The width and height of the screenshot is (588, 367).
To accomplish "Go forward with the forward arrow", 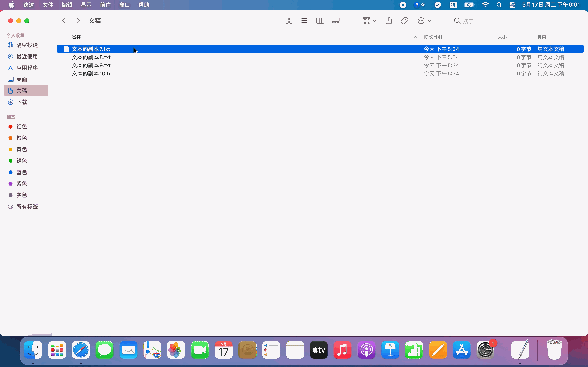I will (x=78, y=21).
